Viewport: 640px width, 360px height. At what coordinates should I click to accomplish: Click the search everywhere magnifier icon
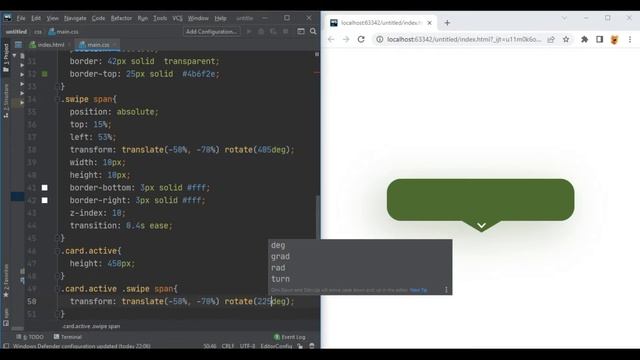pos(313,31)
